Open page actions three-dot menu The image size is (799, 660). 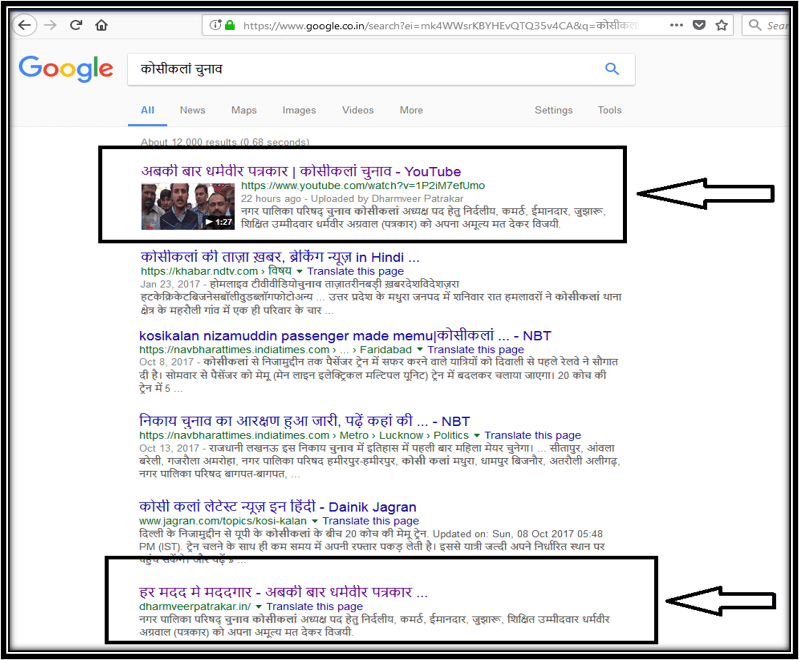click(676, 25)
